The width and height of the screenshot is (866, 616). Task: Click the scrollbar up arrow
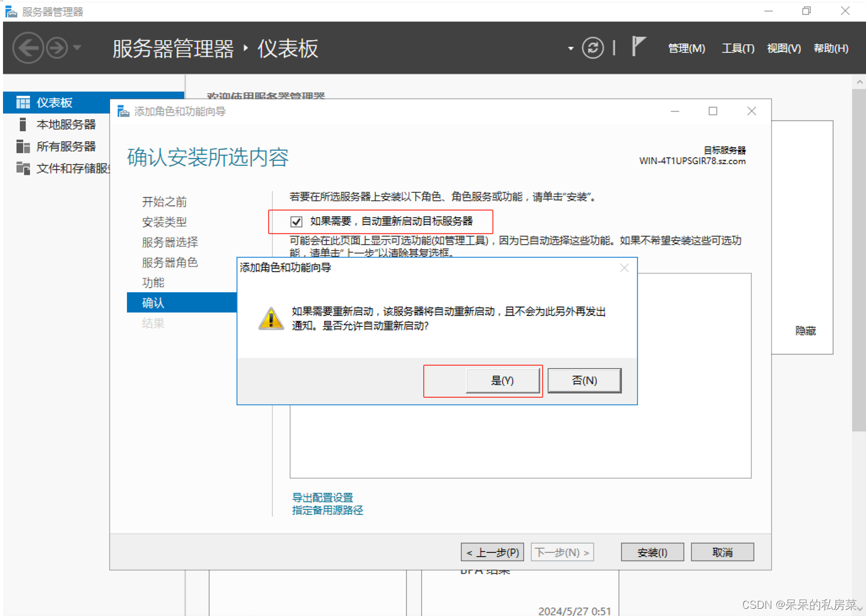coord(859,82)
